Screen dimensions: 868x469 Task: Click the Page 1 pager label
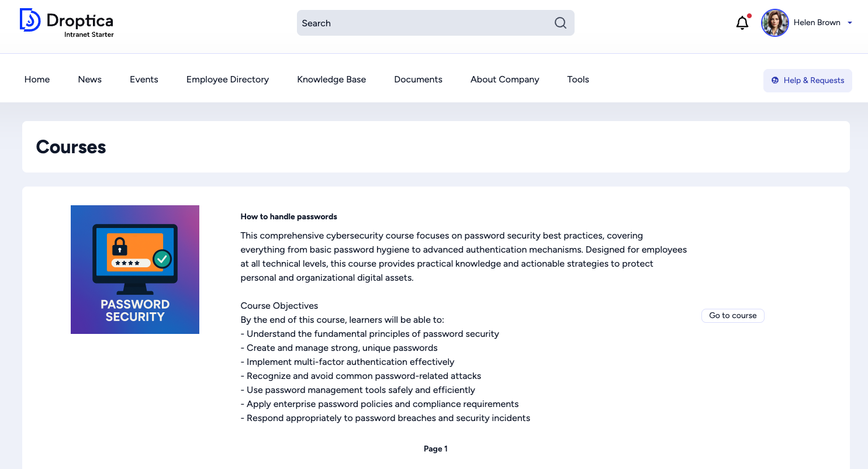point(435,449)
